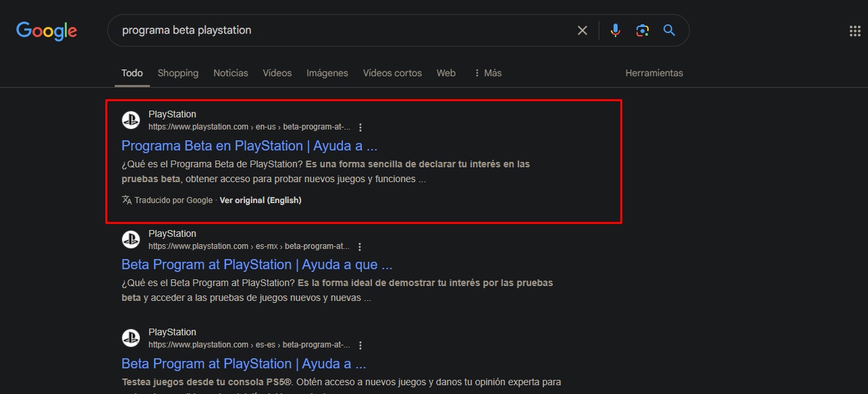Viewport: 868px width, 394px height.
Task: Click the es-es playstation.com URL breadcrumb
Action: point(250,345)
